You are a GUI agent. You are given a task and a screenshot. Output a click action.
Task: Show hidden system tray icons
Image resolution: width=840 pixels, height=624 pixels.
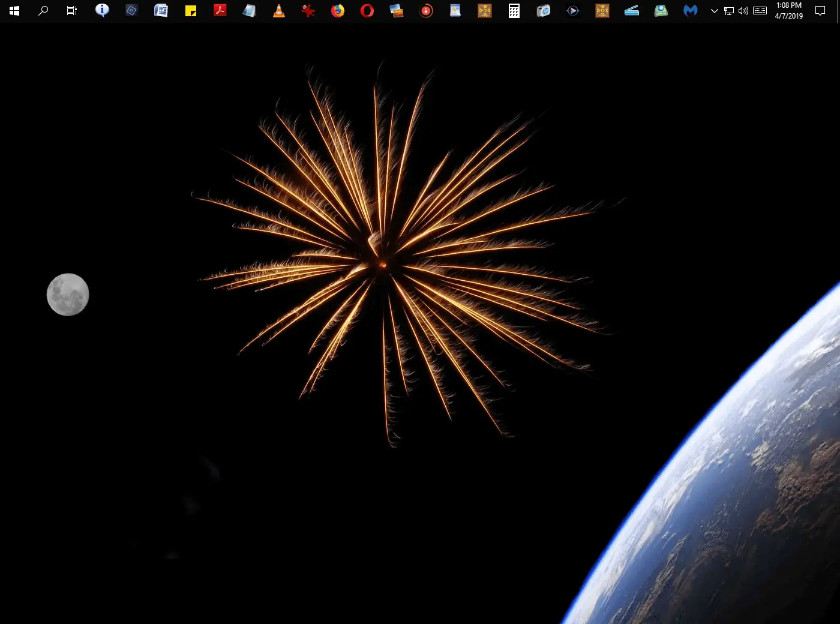[714, 11]
